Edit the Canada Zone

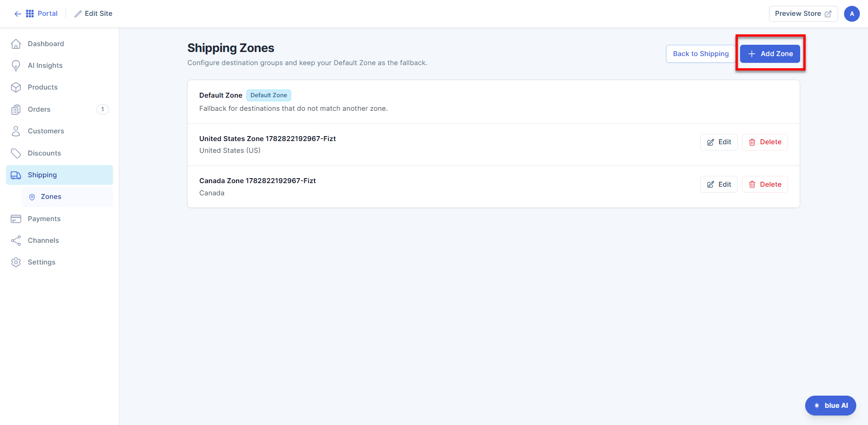[719, 184]
